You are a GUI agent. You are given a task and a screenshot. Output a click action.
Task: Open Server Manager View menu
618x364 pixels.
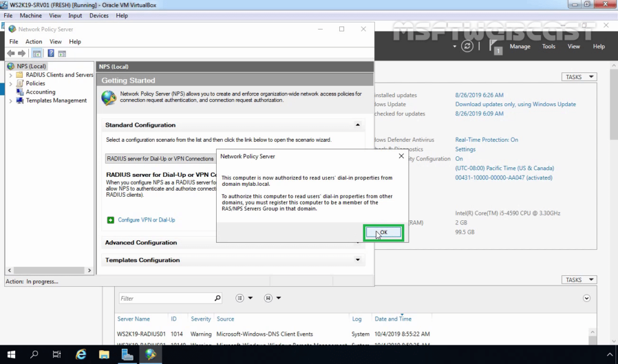coord(573,46)
